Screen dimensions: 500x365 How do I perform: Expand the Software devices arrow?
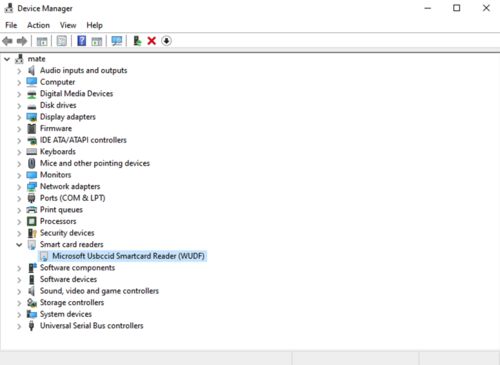coord(19,280)
